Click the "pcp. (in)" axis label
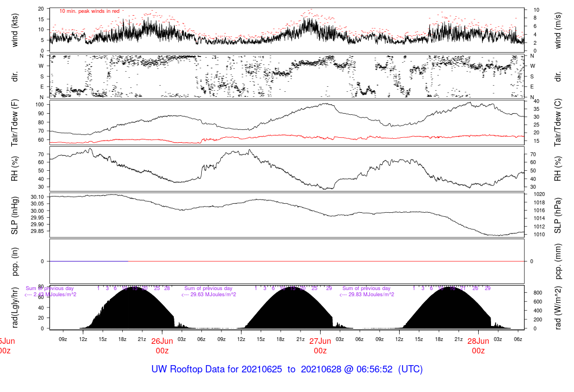The height and width of the screenshot is (392, 574). click(15, 262)
